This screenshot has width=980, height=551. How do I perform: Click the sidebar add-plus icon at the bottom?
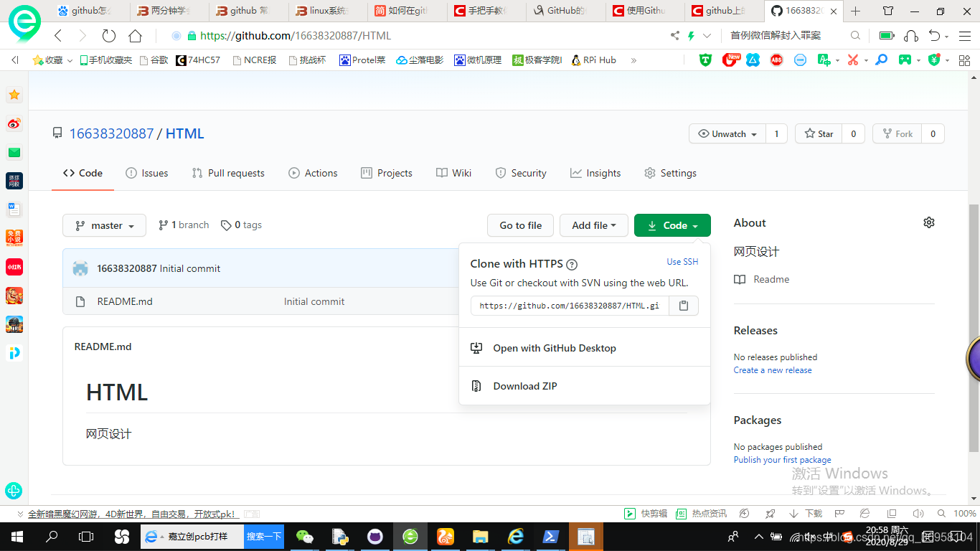pyautogui.click(x=14, y=491)
